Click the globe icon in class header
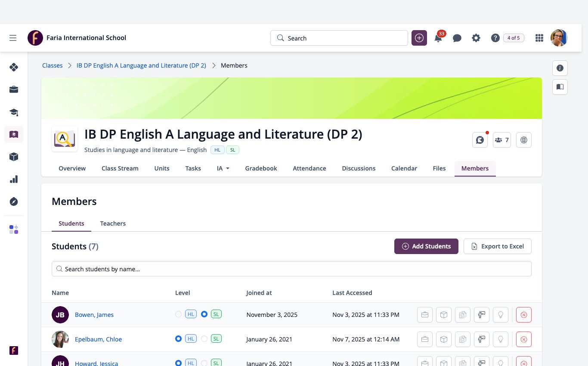This screenshot has height=366, width=588. 524,140
